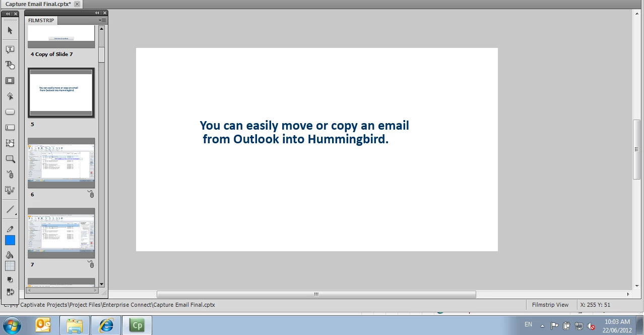
Task: Close the Capture Email Final.cptx tab
Action: point(77,4)
